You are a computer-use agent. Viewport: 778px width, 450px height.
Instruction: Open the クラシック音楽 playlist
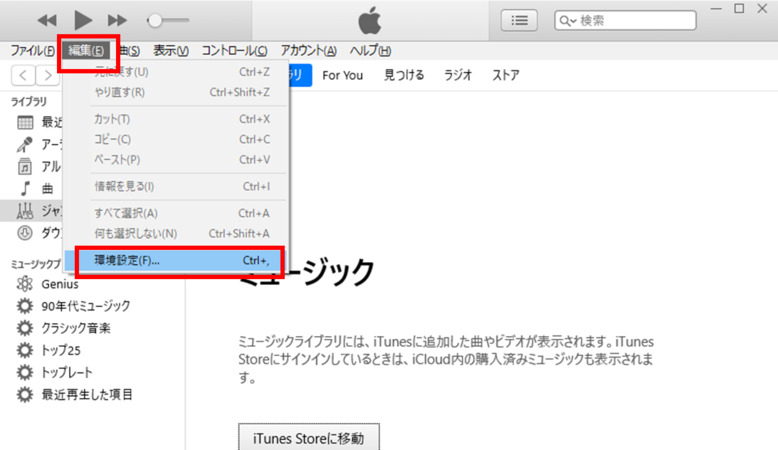[x=76, y=328]
